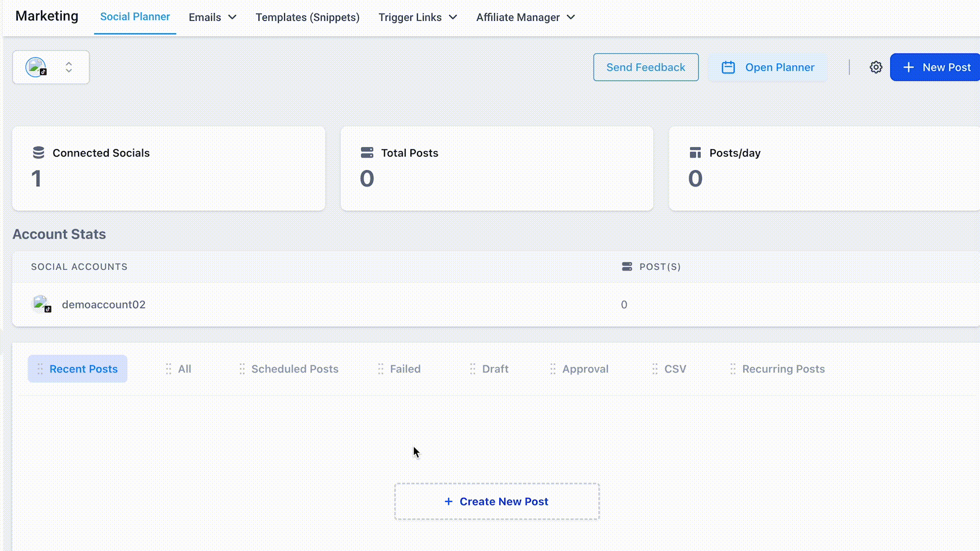Expand the Affiliate Manager menu
Screen dimensions: 980x551
(525, 17)
